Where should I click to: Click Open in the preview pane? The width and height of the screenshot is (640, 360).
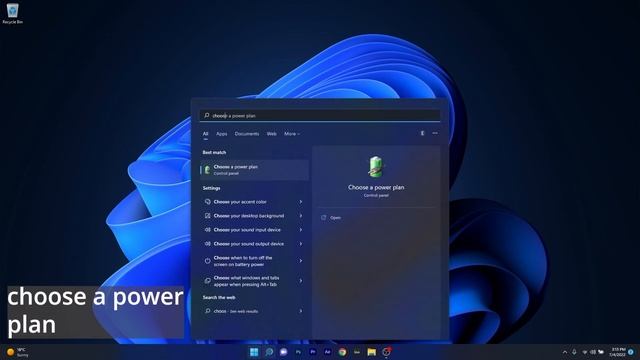tap(335, 218)
